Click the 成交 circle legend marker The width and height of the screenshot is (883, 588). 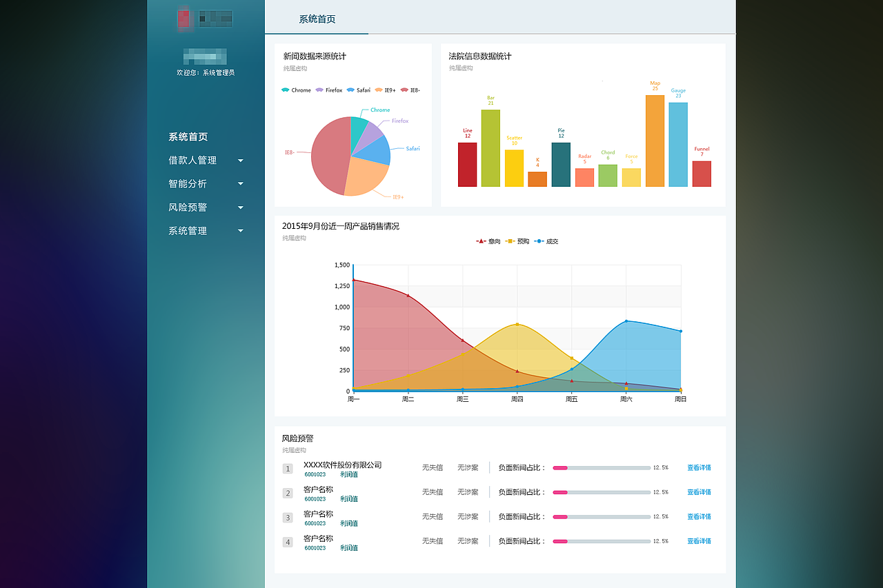[539, 241]
